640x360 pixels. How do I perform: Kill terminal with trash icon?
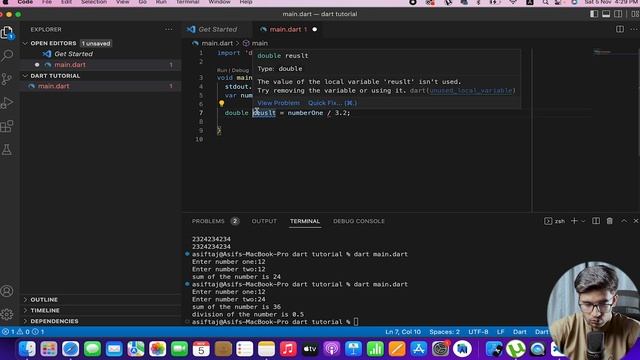coord(609,221)
